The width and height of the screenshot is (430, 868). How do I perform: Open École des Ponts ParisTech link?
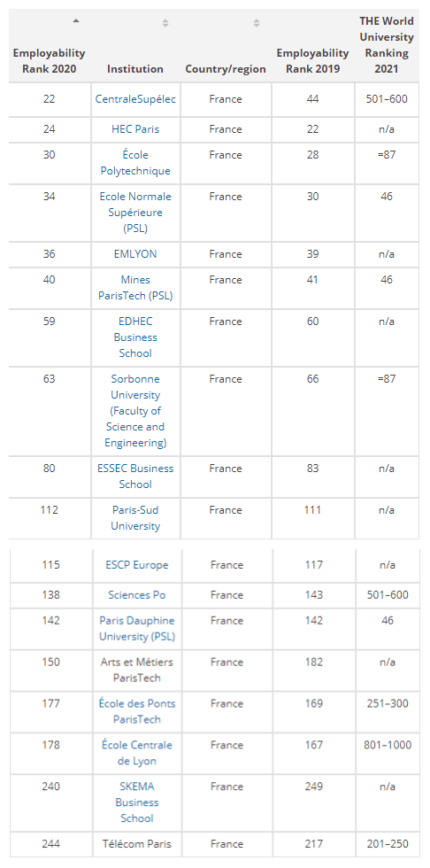point(137,712)
